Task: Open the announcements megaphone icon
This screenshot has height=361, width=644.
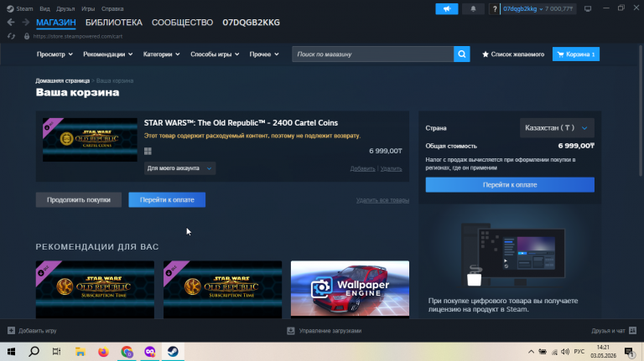Action: click(446, 8)
